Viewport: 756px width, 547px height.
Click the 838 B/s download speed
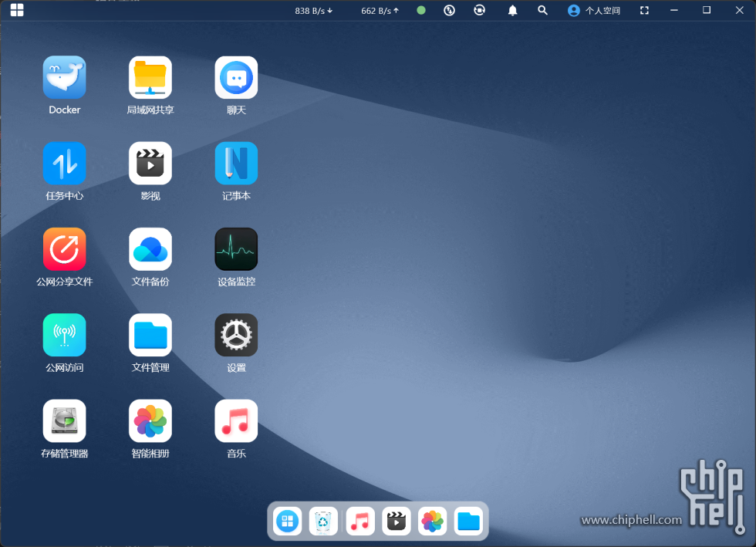click(314, 11)
